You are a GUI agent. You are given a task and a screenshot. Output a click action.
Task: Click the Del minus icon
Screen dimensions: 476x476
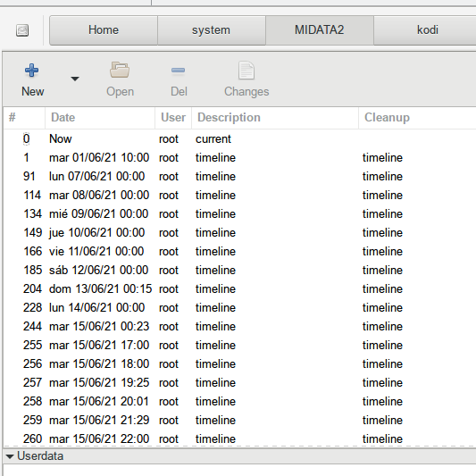point(179,71)
